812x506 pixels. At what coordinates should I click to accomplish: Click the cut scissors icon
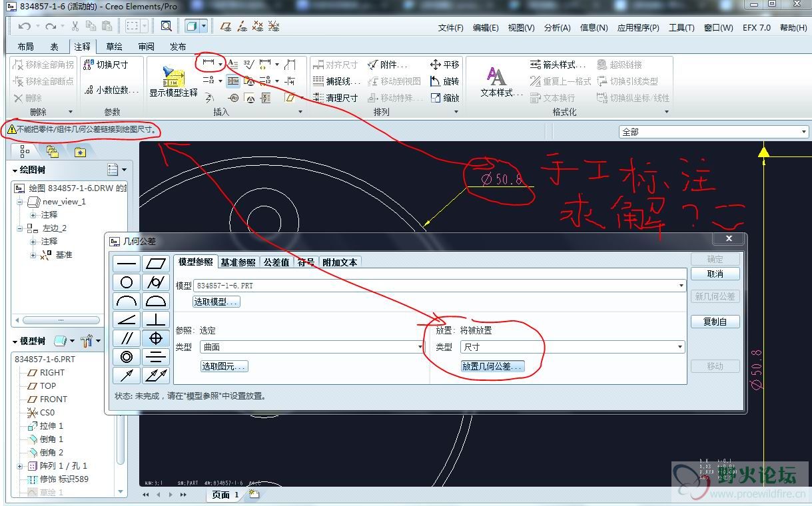tap(75, 26)
